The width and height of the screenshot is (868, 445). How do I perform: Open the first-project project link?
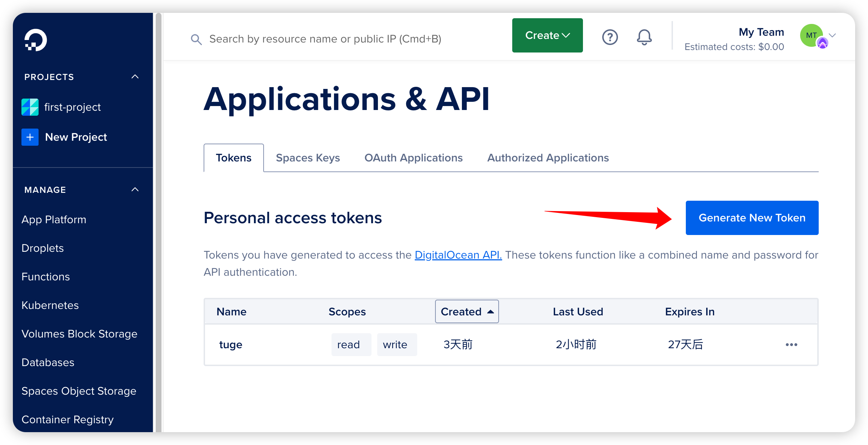73,107
